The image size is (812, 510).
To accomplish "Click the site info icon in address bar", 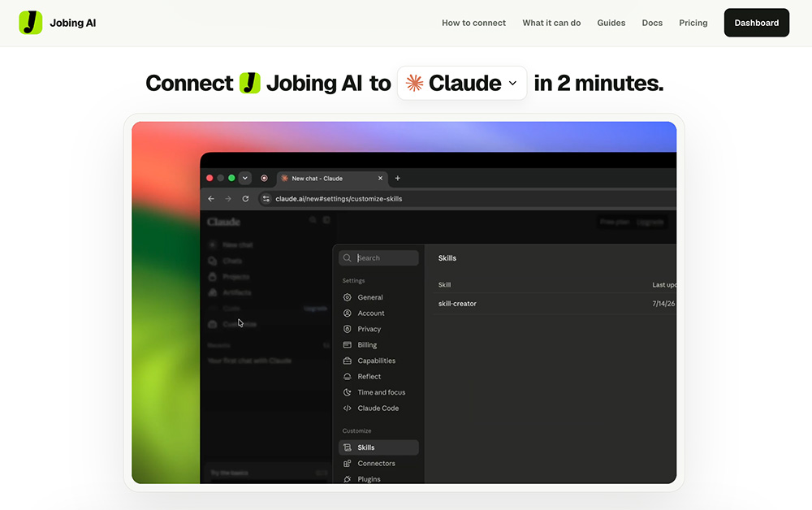I will click(266, 199).
